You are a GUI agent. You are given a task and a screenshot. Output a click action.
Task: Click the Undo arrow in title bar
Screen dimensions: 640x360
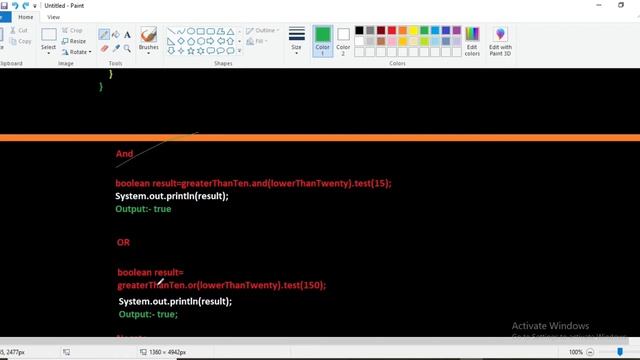pos(15,6)
